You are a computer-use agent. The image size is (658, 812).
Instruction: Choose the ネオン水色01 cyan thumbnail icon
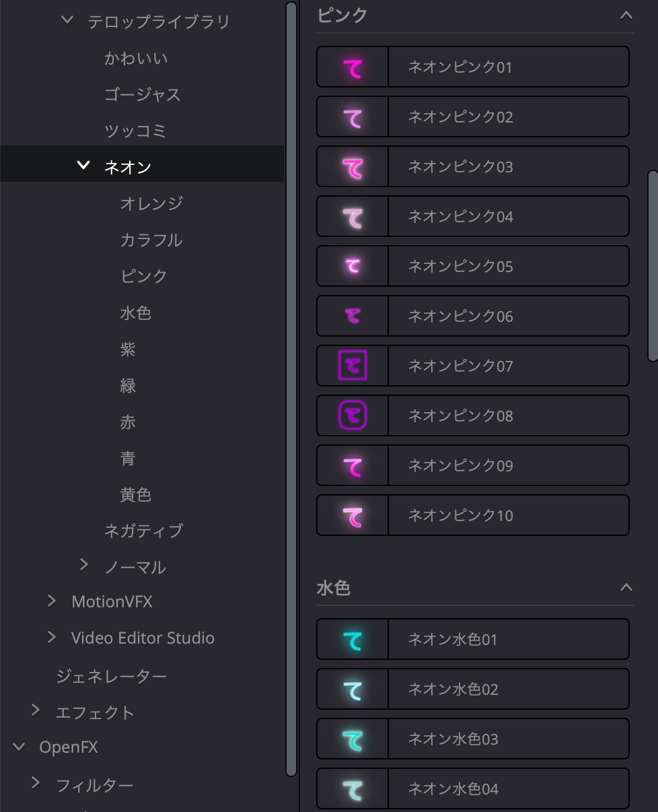(x=353, y=640)
